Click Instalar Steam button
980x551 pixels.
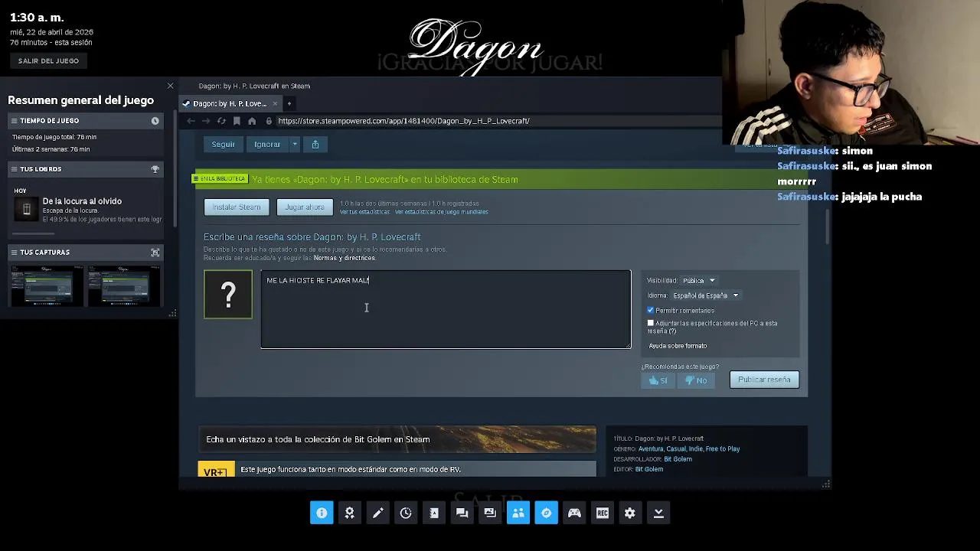click(x=237, y=207)
